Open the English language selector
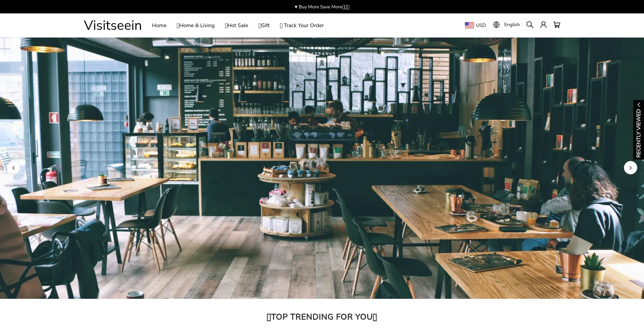Screen dimensions: 644x333 coord(512,25)
